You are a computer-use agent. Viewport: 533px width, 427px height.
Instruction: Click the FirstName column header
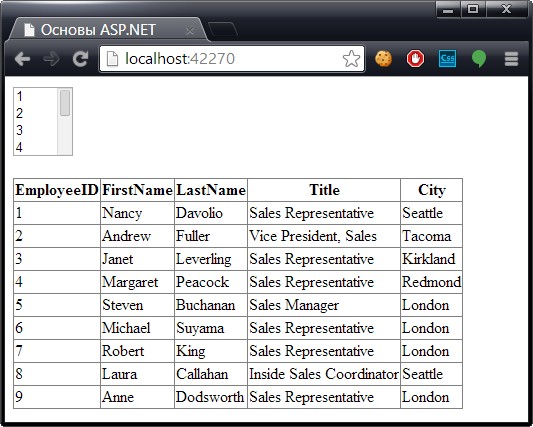click(137, 190)
